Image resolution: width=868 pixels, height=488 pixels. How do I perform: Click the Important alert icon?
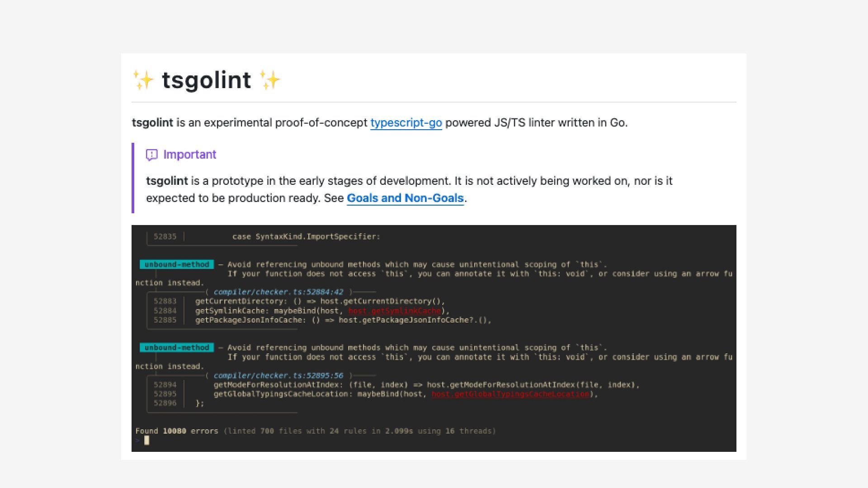point(152,155)
